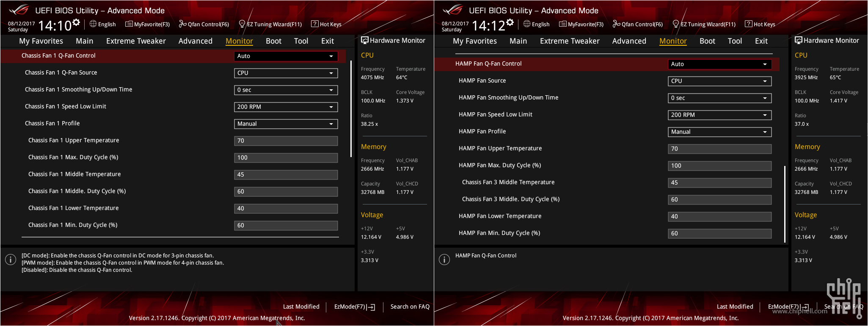Click Chassis Fan 1 Lower Temperature field
Viewport: 868px width, 326px height.
[x=286, y=208]
